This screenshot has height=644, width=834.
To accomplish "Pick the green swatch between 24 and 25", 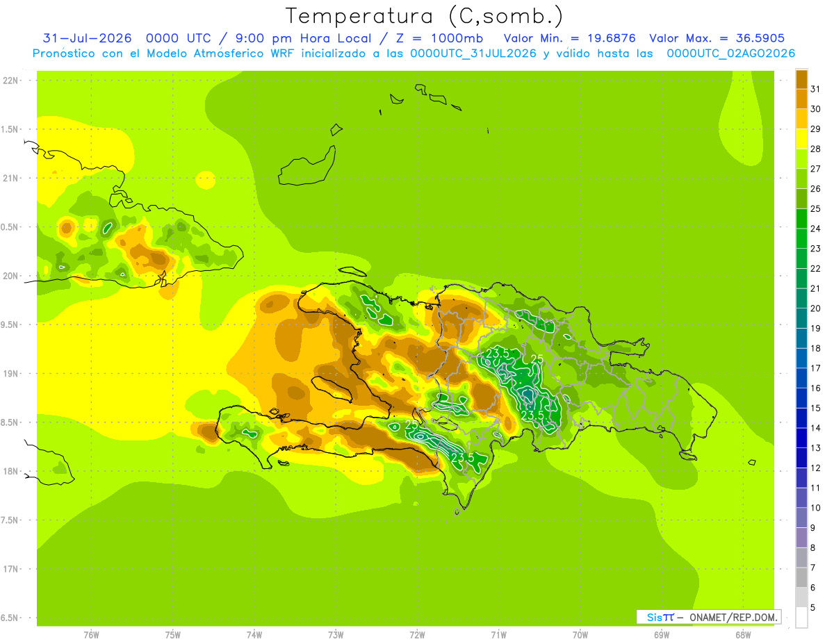I will [801, 218].
